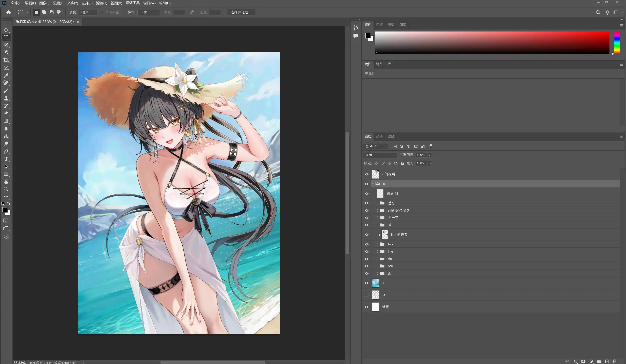Expand the face_ layer group

coord(378,244)
